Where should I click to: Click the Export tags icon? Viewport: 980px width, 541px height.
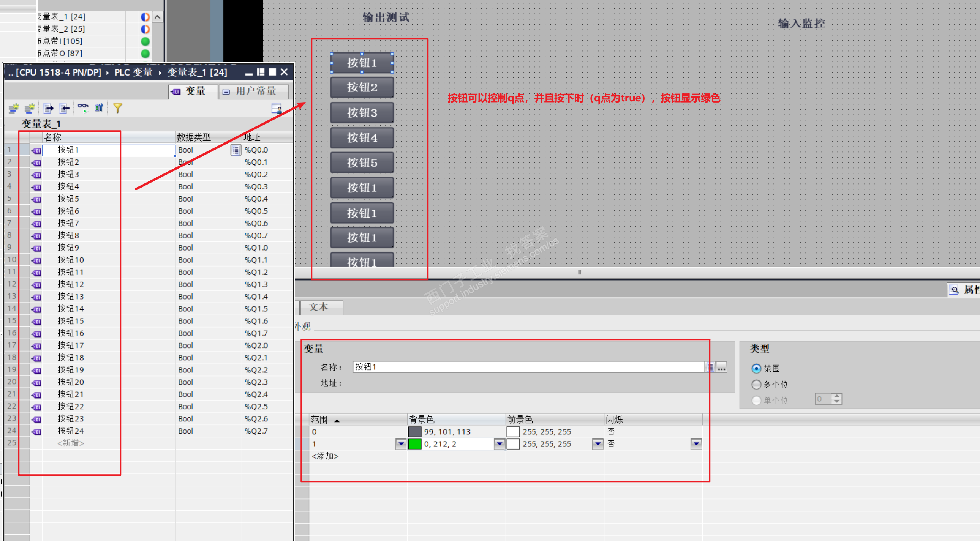(48, 108)
